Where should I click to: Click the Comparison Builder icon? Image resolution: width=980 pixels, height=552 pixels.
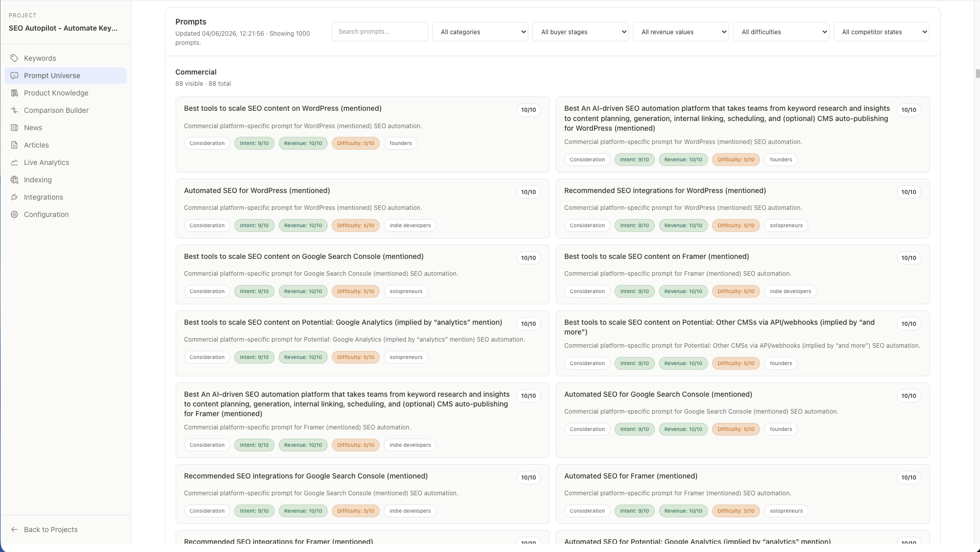(14, 110)
